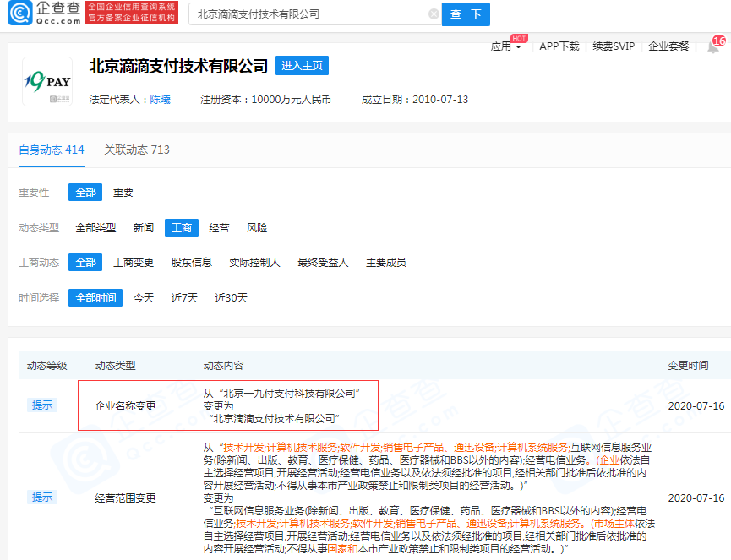The height and width of the screenshot is (560, 731).
Task: Click the 变更时间 column header
Action: 688,365
